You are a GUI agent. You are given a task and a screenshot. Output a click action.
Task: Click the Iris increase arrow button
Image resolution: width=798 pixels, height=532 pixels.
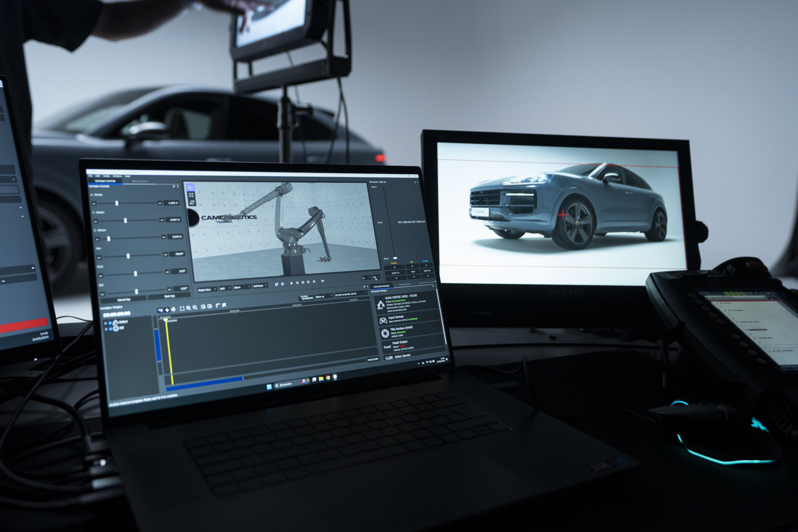tap(412, 266)
